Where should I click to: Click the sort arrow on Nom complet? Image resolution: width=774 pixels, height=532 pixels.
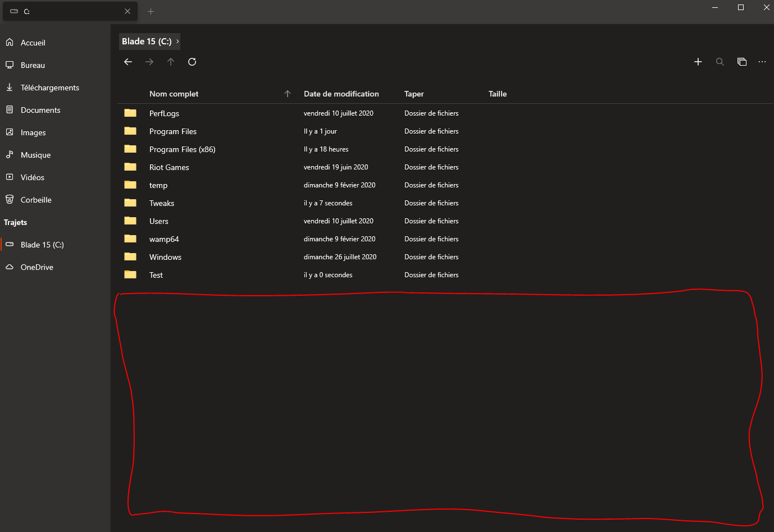(287, 94)
